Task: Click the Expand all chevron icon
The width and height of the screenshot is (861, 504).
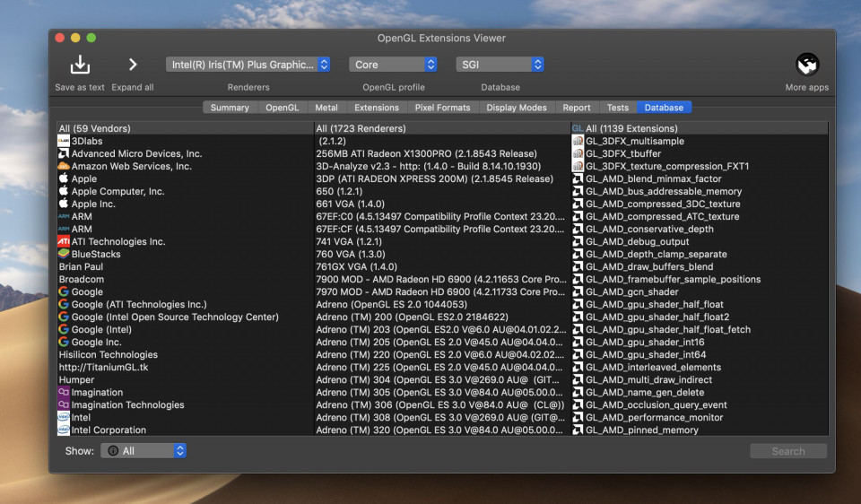Action: pyautogui.click(x=133, y=65)
